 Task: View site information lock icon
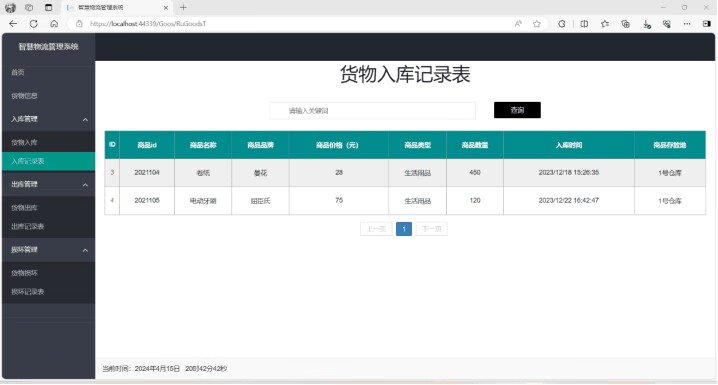point(79,24)
